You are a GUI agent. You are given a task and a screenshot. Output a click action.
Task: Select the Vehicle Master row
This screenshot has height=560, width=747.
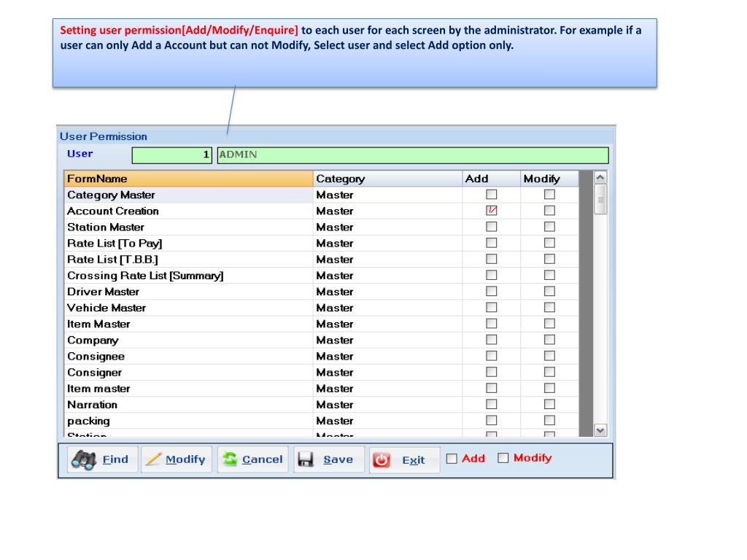[x=322, y=308]
